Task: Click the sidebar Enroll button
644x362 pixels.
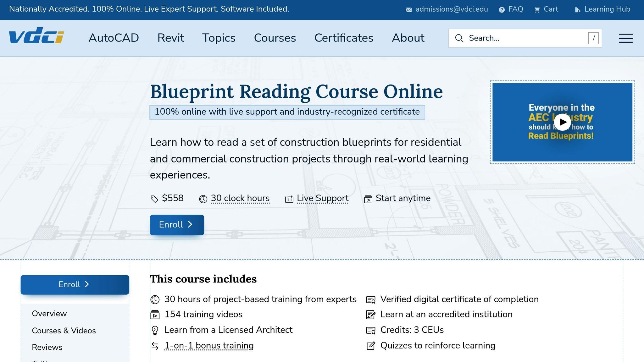Action: tap(75, 285)
